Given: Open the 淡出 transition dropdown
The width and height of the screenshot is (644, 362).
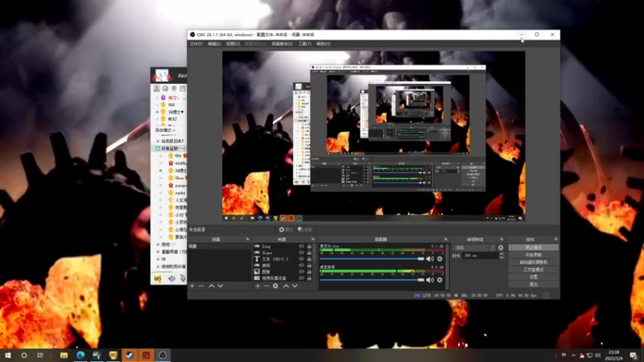Looking at the screenshot, I should [474, 248].
